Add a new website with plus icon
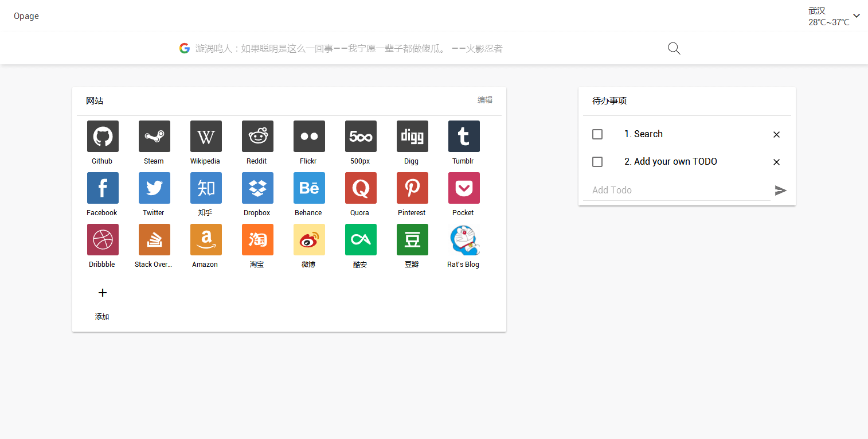This screenshot has height=439, width=868. pos(103,293)
